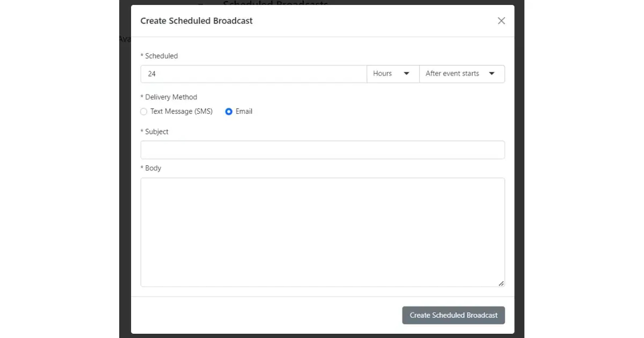This screenshot has width=644, height=338.
Task: Click the dialog title Create Scheduled Broadcast
Action: click(197, 21)
